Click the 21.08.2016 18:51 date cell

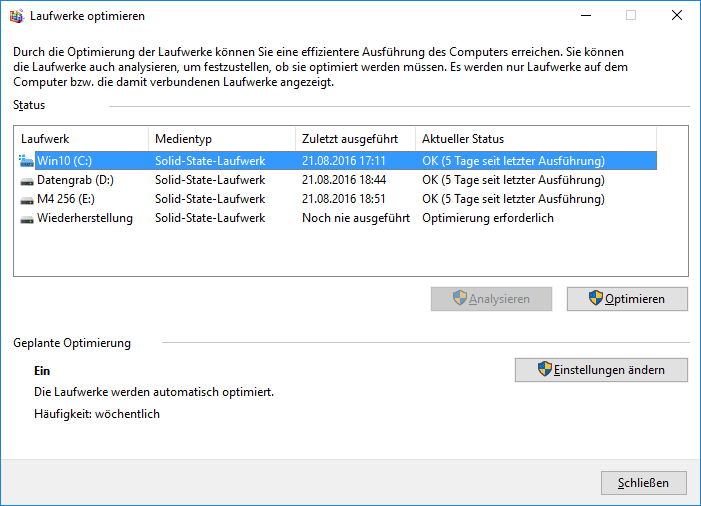[x=343, y=199]
